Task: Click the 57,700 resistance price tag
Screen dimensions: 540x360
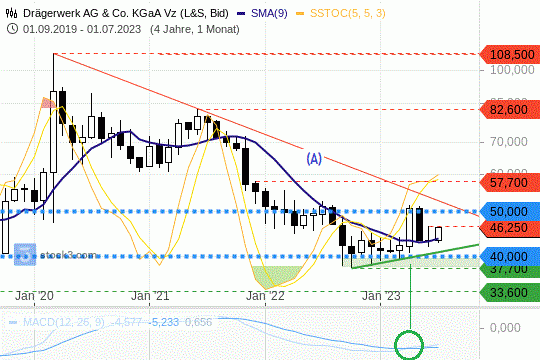Action: click(510, 182)
